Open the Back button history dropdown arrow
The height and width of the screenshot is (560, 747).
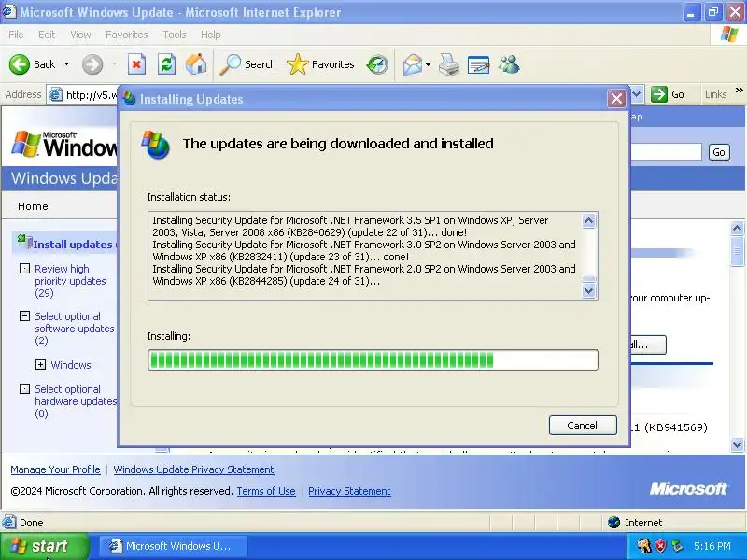[x=66, y=64]
